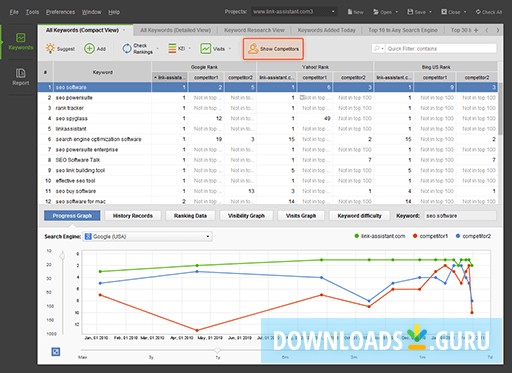Screen dimensions: 512x373
Task: Click the KEI toolbar icon
Action: coord(172,49)
